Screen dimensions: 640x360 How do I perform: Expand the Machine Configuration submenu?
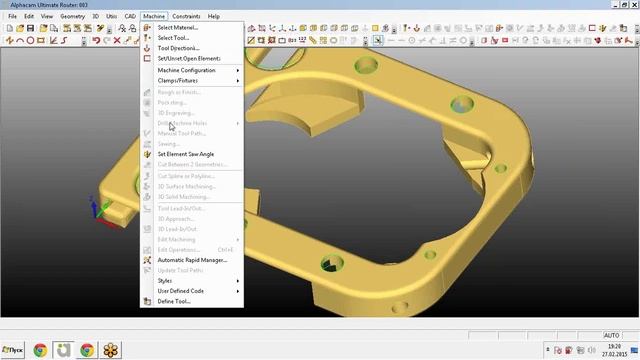[192, 70]
